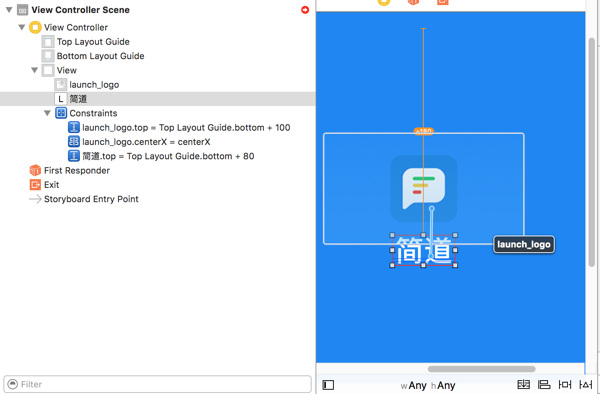Select the View Controller row

click(x=157, y=28)
